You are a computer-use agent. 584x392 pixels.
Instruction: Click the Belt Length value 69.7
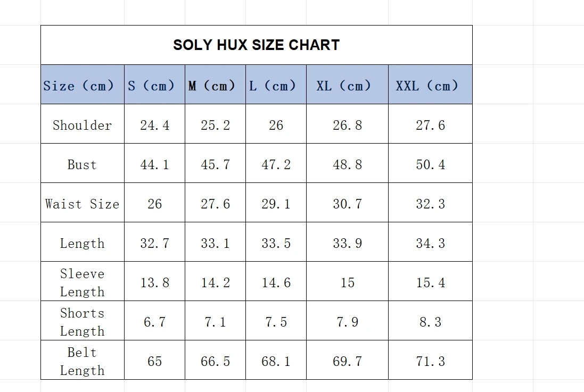(347, 361)
